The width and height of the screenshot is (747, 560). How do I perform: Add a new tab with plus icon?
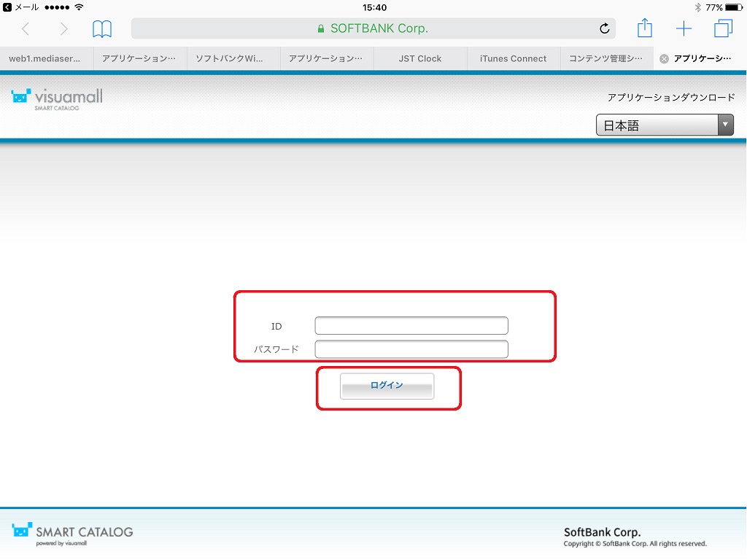[x=684, y=29]
